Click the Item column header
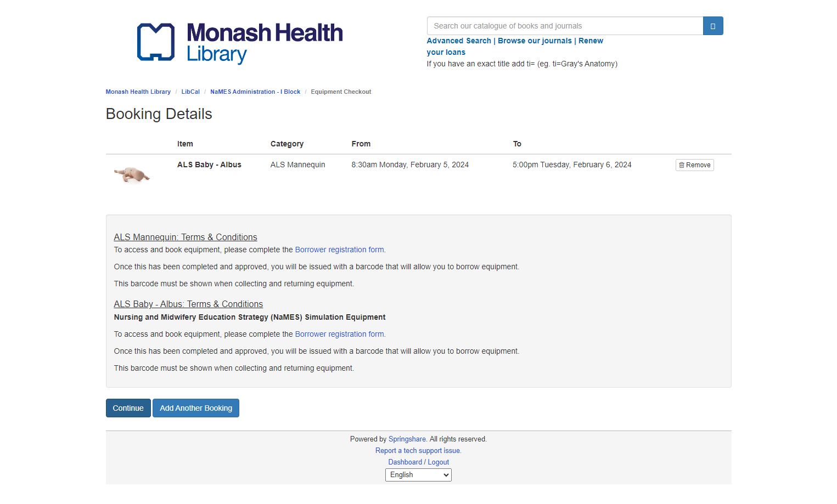Viewport: 837px width, 504px height. click(x=185, y=144)
